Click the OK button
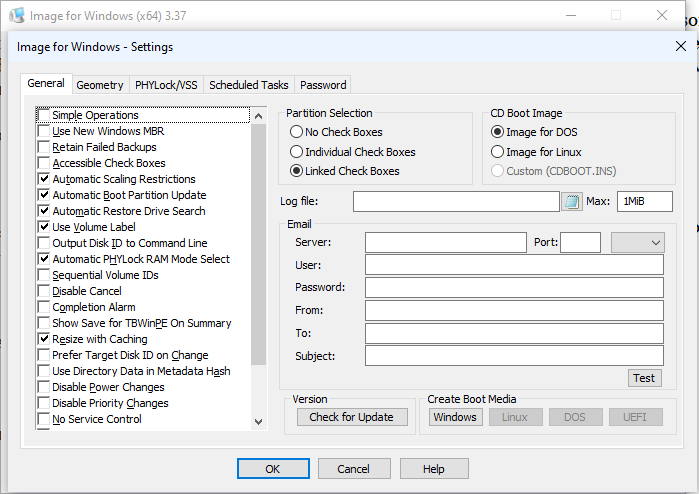The image size is (699, 494). pyautogui.click(x=273, y=469)
